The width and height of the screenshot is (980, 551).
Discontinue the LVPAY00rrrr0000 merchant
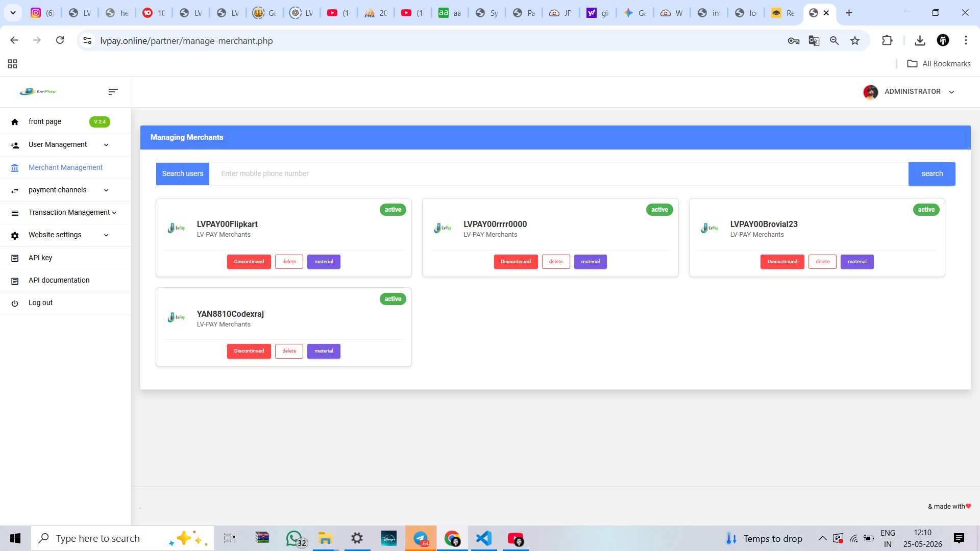click(516, 262)
